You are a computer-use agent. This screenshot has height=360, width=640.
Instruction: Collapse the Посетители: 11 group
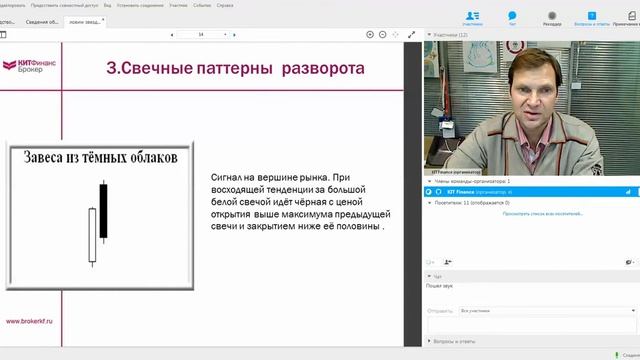tap(429, 203)
